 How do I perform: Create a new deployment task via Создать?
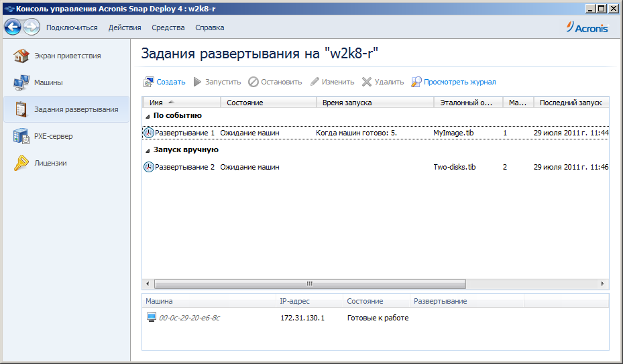(171, 82)
